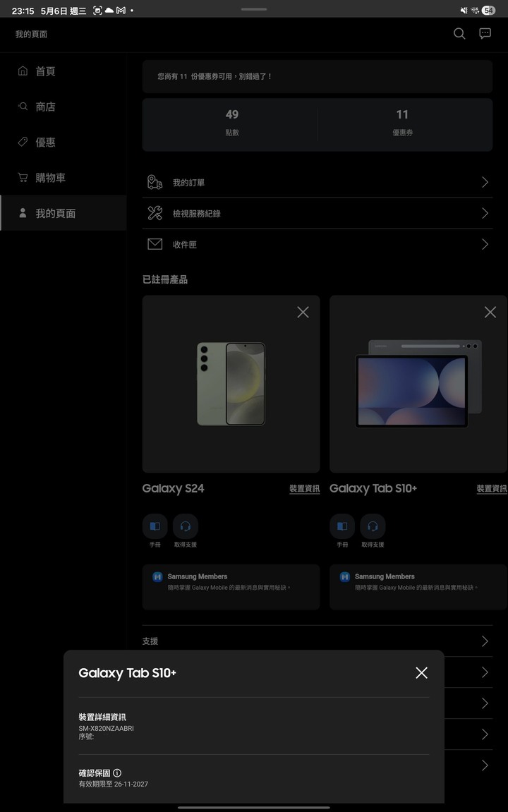Viewport: 508px width, 812px height.
Task: Expand chevron on 檢視服務紀錄 row
Action: click(x=485, y=213)
